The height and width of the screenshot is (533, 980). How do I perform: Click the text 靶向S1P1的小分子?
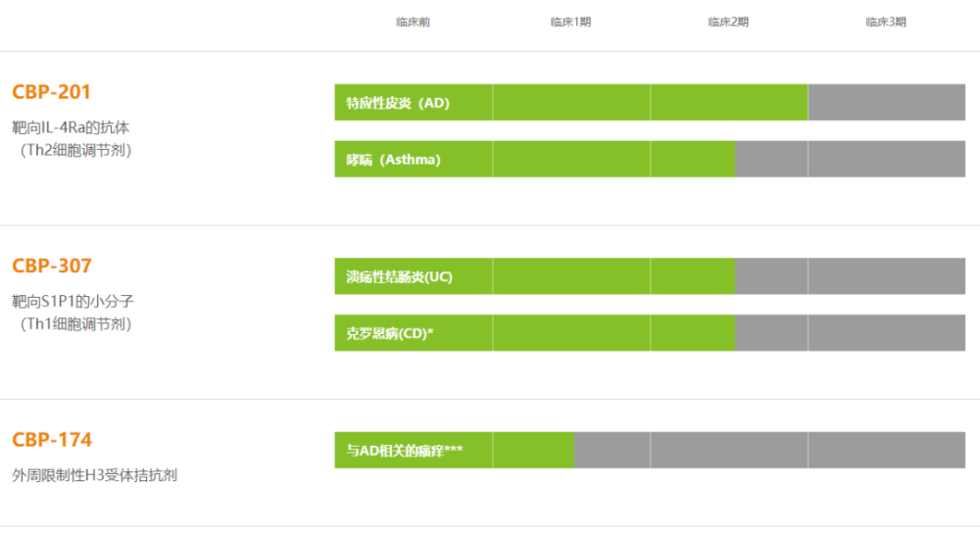click(x=73, y=301)
